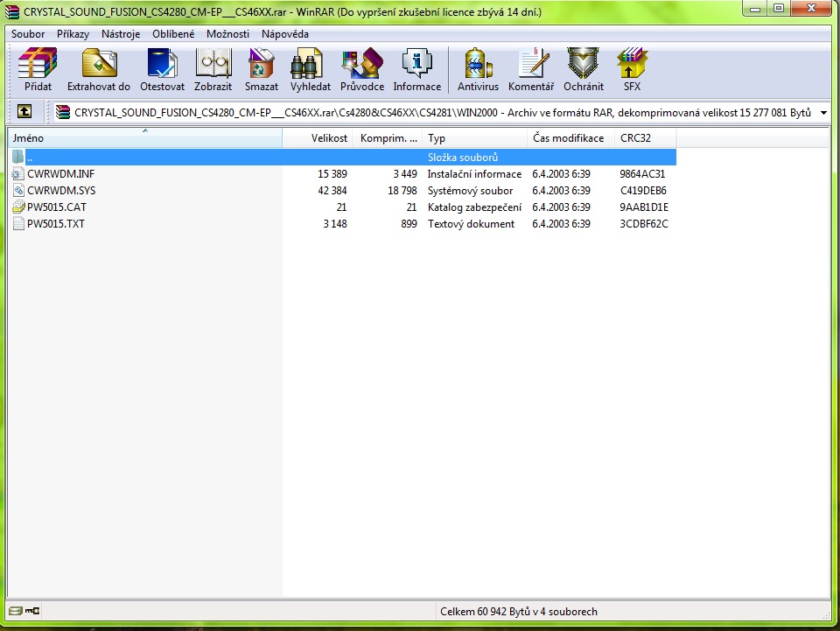Click the Vyhledat binoculars icon
This screenshot has height=631, width=840.
[307, 63]
